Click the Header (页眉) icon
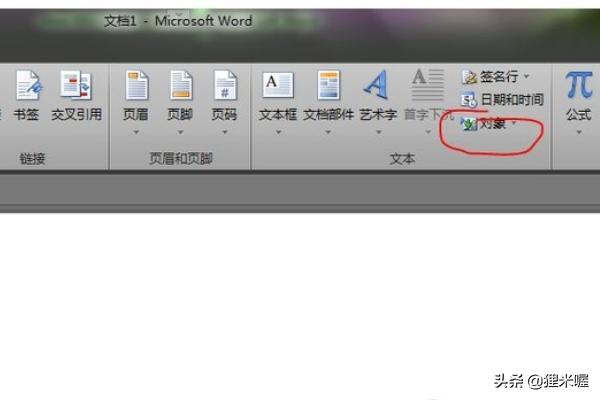The width and height of the screenshot is (600, 400). (x=136, y=85)
